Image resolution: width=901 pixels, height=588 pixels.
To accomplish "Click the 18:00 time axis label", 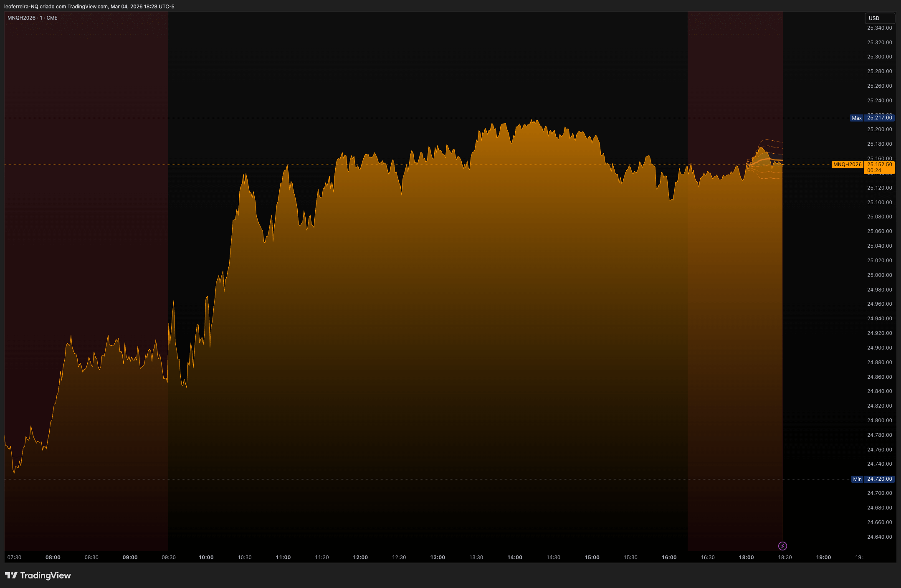I will [747, 558].
